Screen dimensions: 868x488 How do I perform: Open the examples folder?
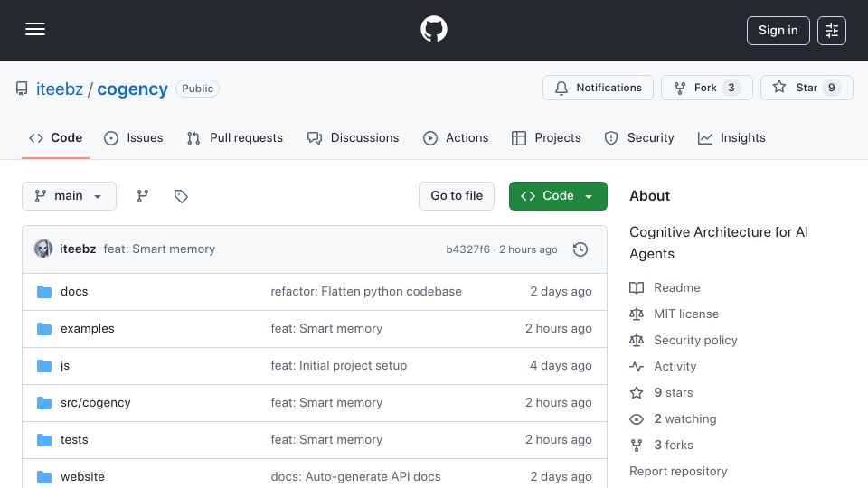(88, 329)
